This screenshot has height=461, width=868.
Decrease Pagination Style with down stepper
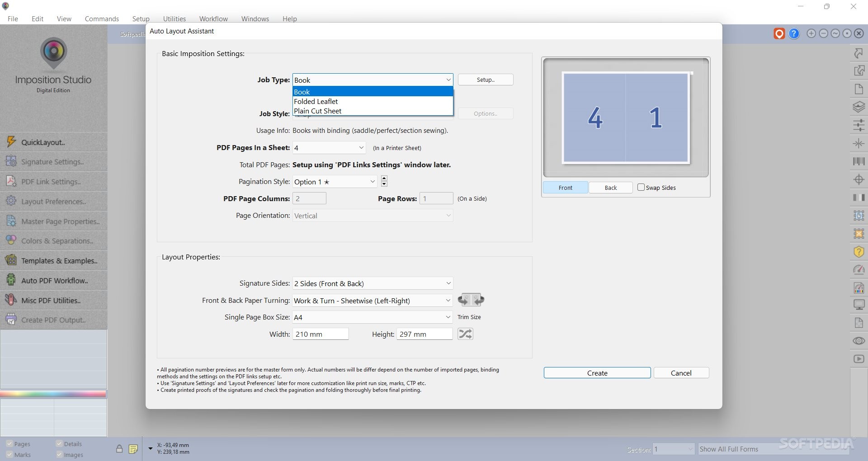[384, 184]
